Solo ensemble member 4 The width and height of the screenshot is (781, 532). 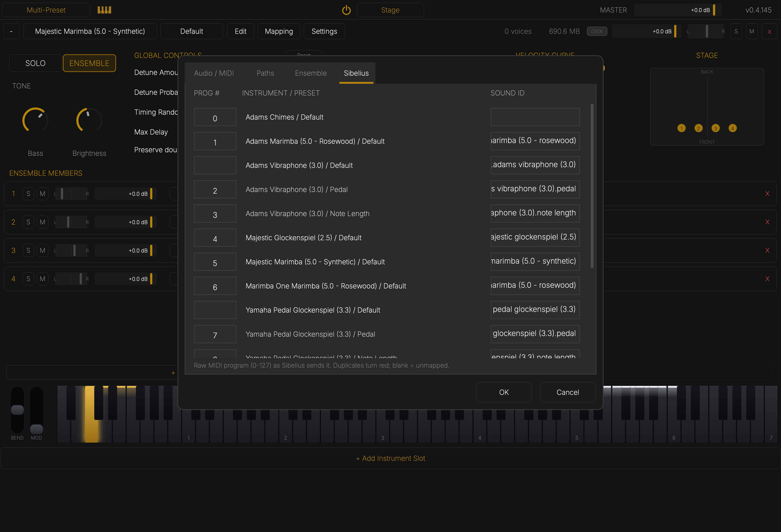click(28, 279)
